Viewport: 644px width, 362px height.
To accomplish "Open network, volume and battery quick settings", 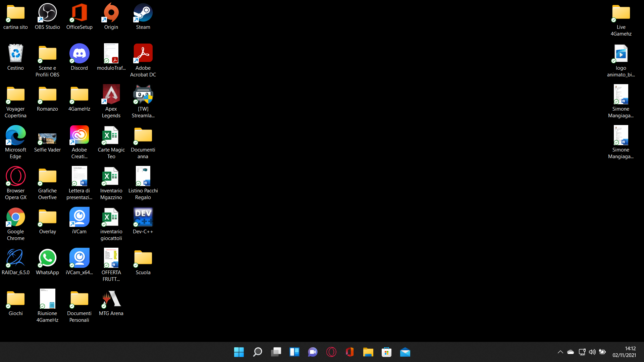I will pos(592,352).
